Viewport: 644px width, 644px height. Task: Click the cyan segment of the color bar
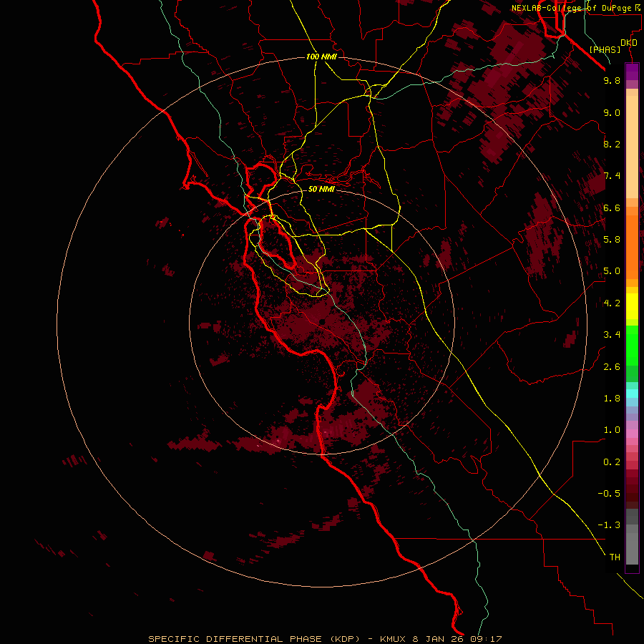pyautogui.click(x=632, y=394)
